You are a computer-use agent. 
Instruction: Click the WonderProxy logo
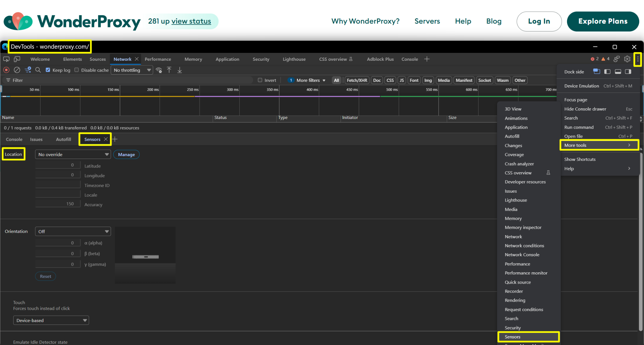(72, 21)
